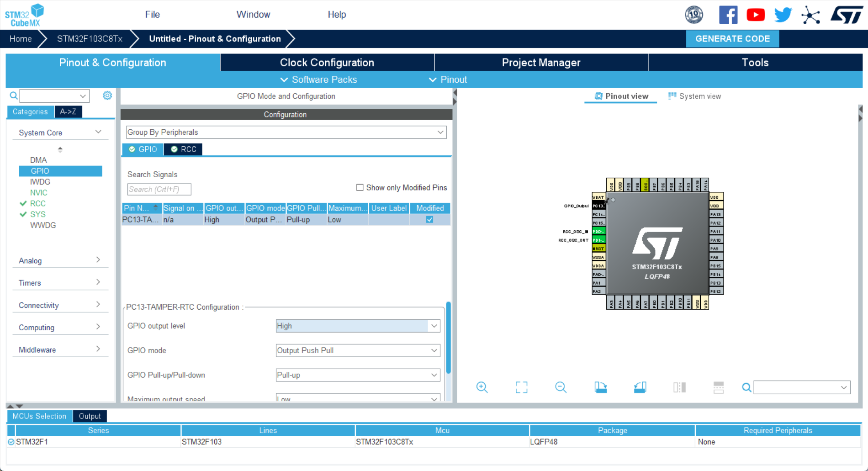Go to Home in the breadcrumb

(21, 39)
